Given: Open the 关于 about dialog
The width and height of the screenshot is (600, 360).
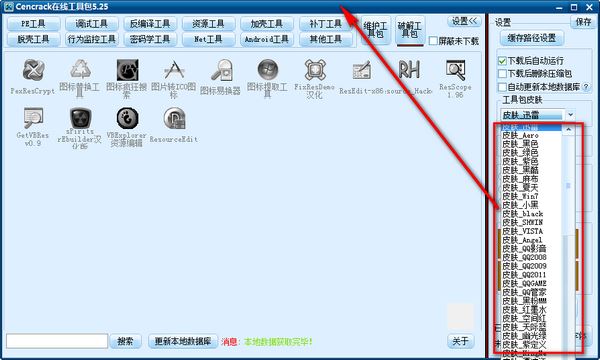Looking at the screenshot, I should tap(460, 341).
